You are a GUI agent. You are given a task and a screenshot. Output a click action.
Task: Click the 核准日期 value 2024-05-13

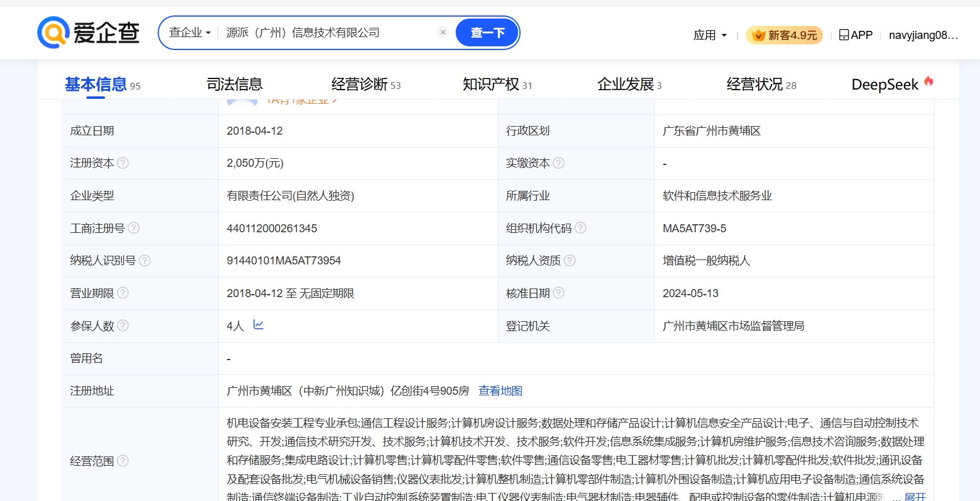point(691,293)
